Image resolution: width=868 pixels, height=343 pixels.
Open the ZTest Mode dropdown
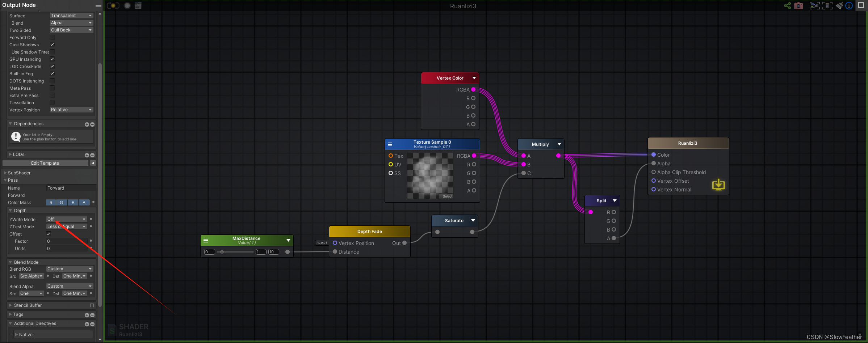[67, 226]
